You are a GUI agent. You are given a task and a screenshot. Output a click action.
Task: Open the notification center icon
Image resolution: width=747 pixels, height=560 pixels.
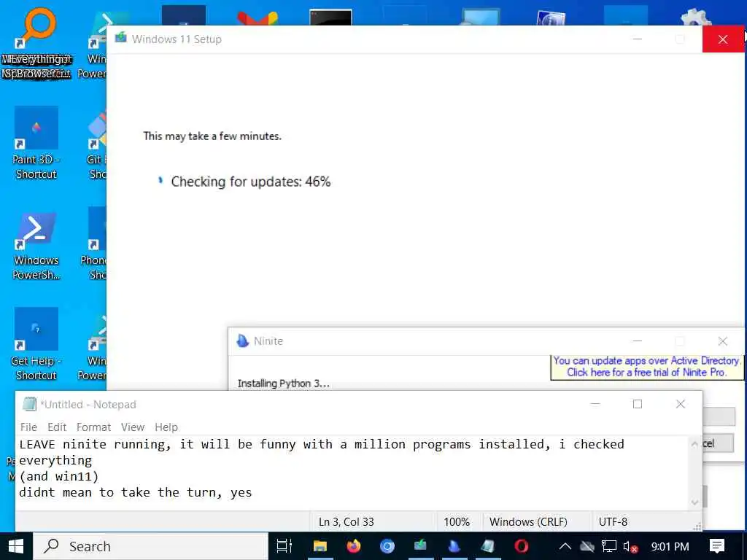[717, 546]
